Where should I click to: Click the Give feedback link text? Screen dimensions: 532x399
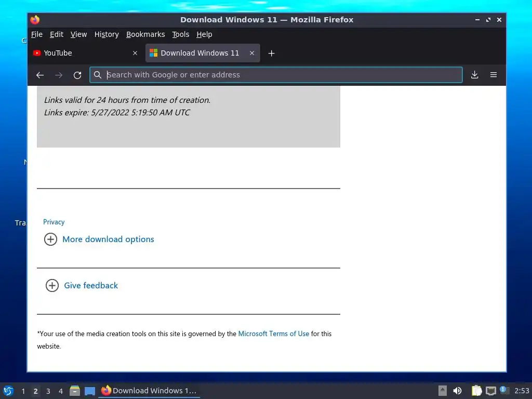tap(91, 285)
